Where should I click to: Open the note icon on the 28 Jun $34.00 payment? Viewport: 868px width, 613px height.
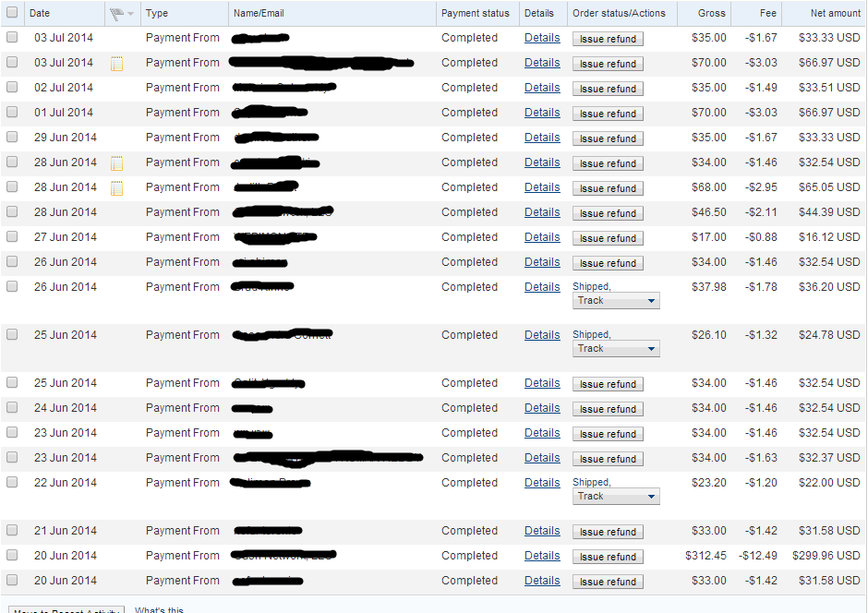116,163
